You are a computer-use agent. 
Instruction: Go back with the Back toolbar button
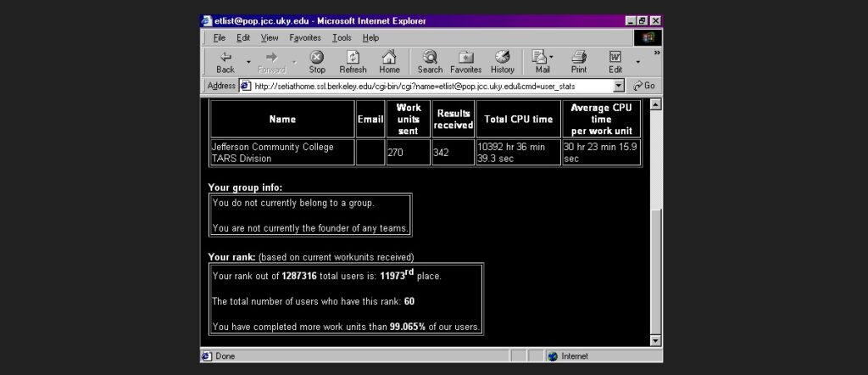click(x=225, y=62)
